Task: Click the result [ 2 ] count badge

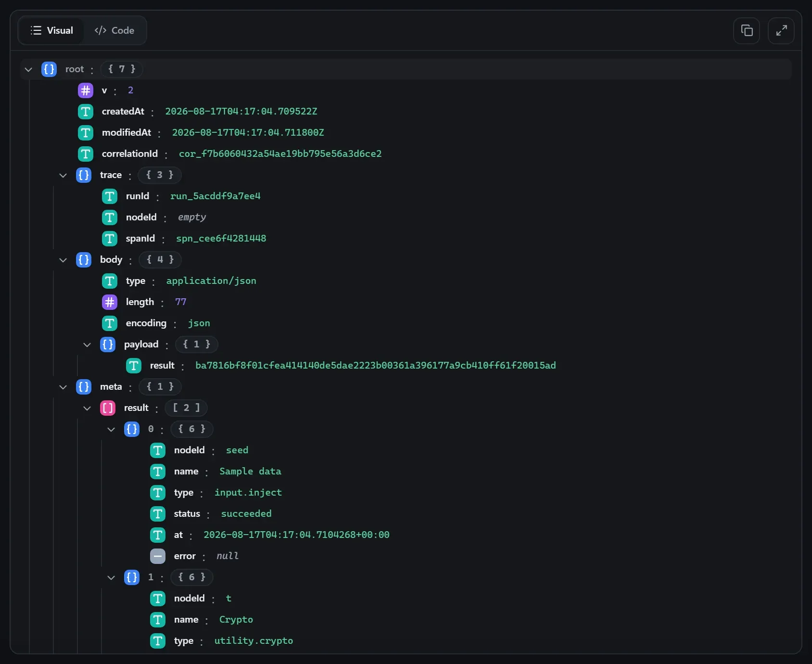Action: (x=186, y=408)
